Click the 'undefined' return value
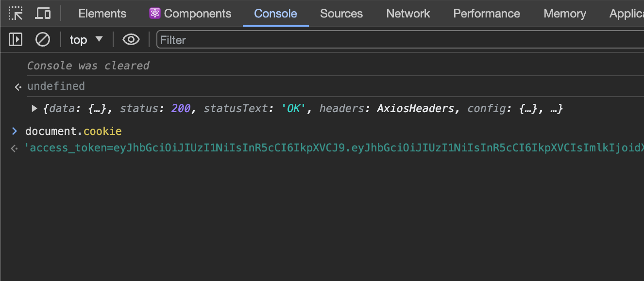The image size is (644, 281). (x=56, y=86)
